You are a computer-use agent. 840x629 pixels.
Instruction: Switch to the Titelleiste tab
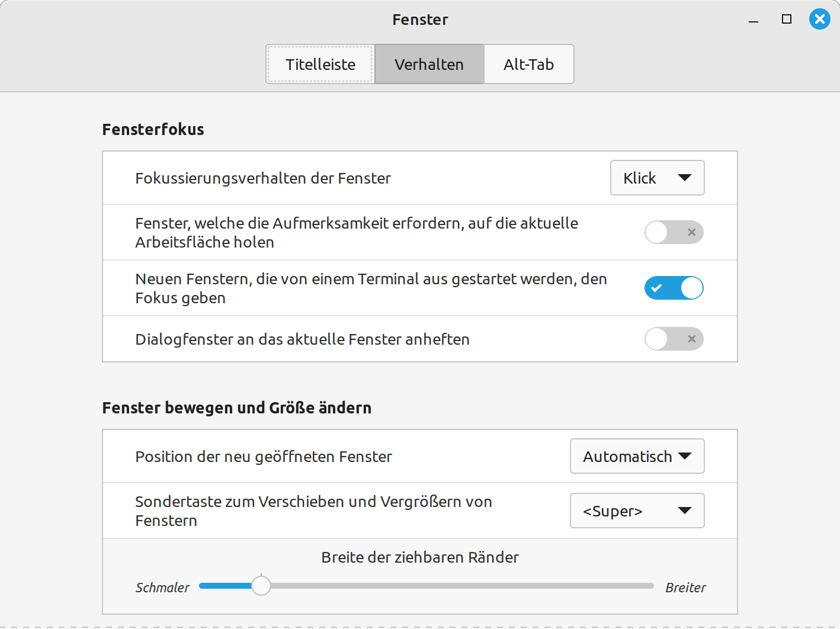point(320,64)
